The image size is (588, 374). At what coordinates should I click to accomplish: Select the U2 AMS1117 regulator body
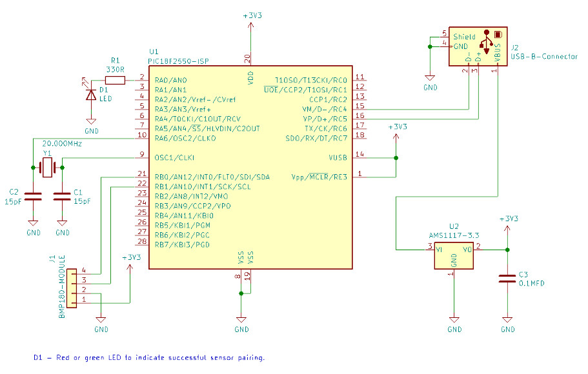tap(454, 255)
